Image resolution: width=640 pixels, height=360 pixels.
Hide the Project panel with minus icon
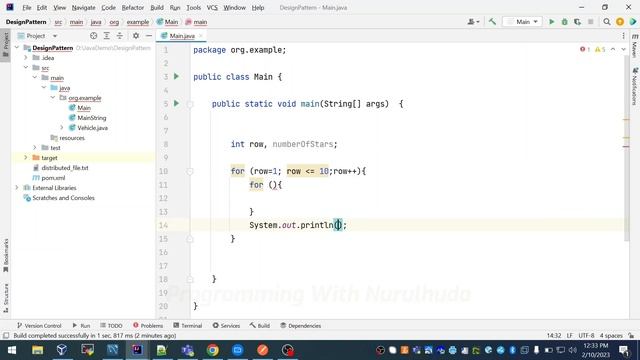pos(149,36)
